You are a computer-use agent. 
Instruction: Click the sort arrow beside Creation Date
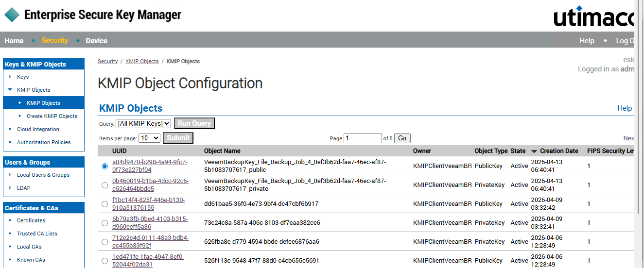pyautogui.click(x=534, y=151)
